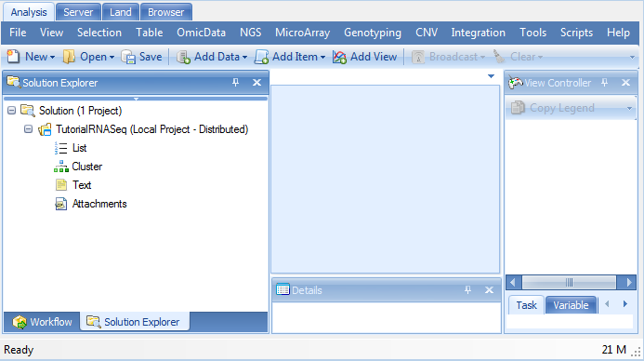The width and height of the screenshot is (644, 361).
Task: Open the Tools menu
Action: coord(532,33)
